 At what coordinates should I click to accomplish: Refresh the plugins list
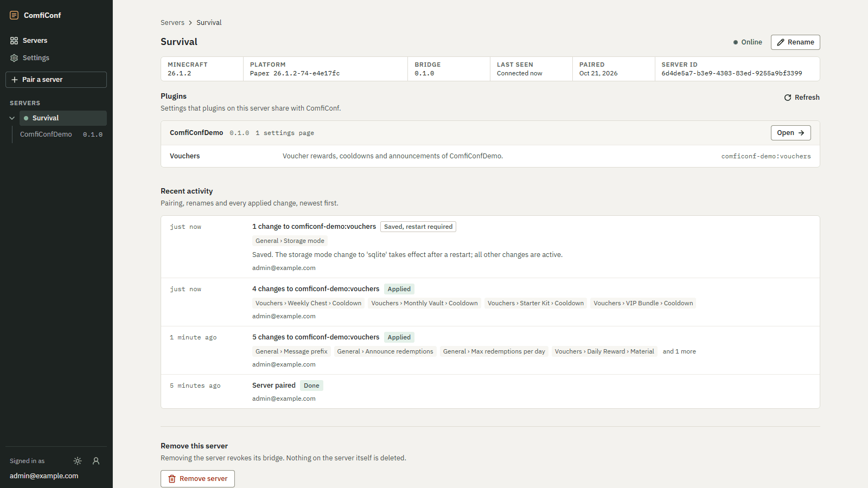point(802,98)
